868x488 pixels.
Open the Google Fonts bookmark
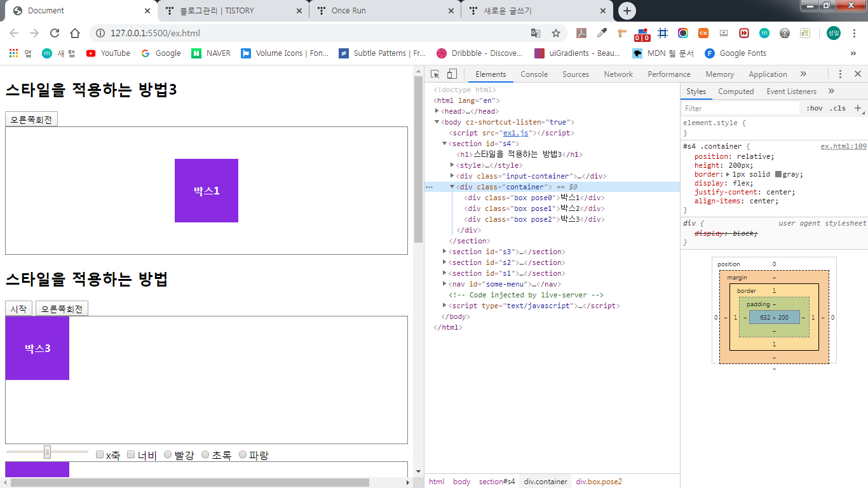pyautogui.click(x=735, y=53)
